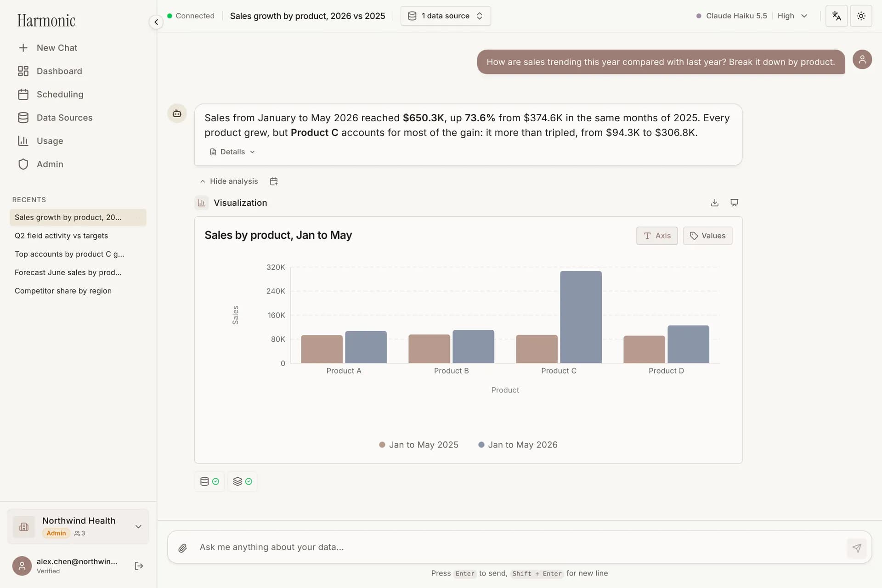Click the schedule icon next to Hide analysis

coord(274,181)
